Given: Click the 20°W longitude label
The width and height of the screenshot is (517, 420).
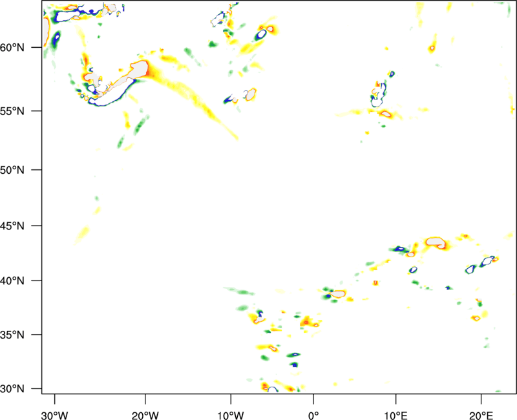Looking at the screenshot, I should coord(145,415).
